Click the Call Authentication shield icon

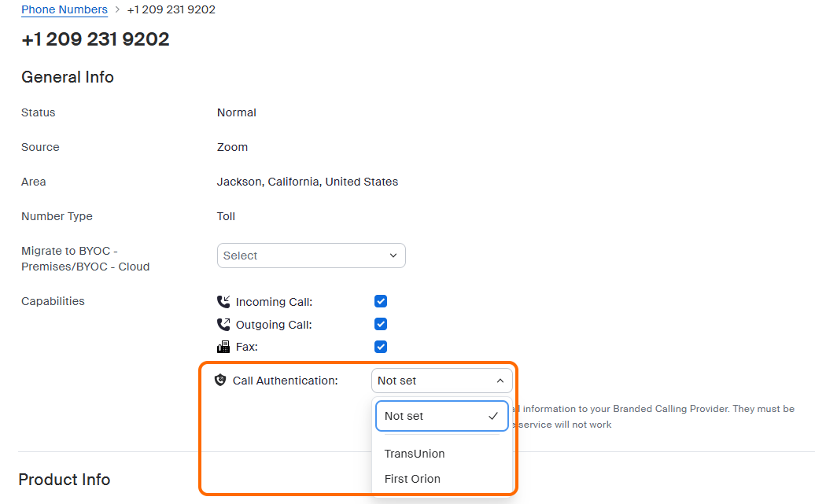220,381
